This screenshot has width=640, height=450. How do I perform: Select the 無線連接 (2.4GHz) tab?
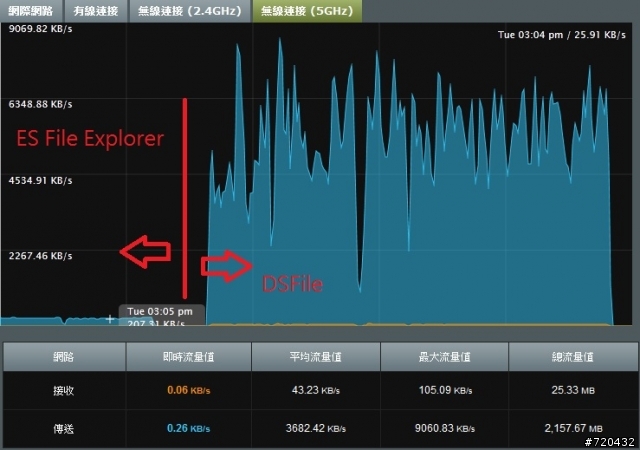point(190,11)
